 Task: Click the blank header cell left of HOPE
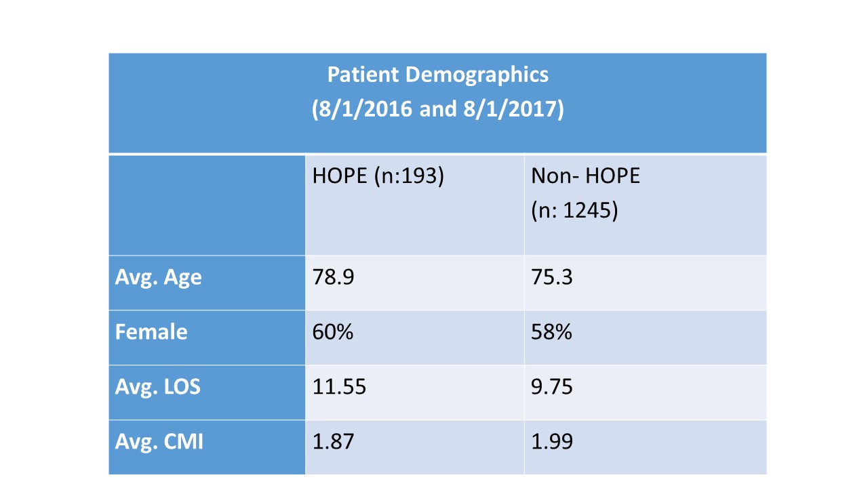(207, 205)
